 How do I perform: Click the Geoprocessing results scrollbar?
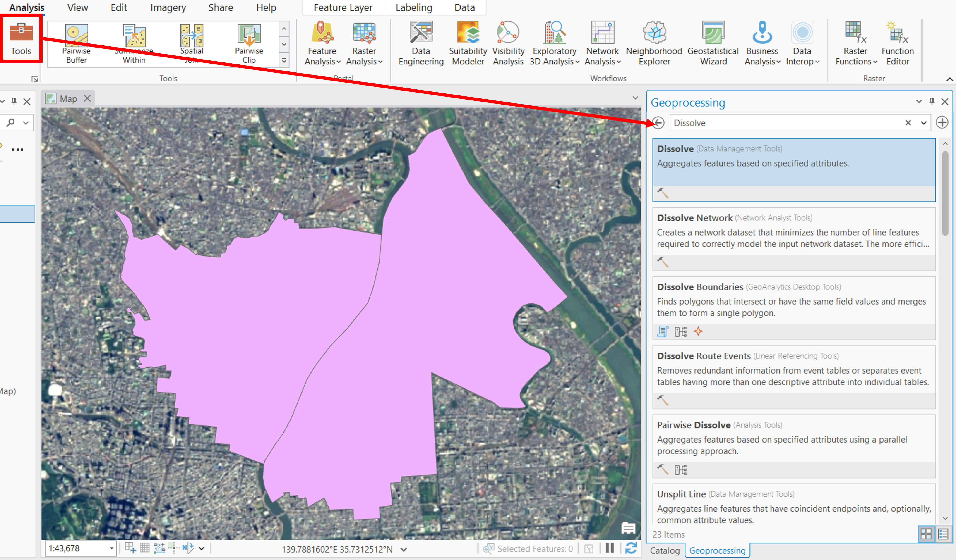[x=945, y=193]
